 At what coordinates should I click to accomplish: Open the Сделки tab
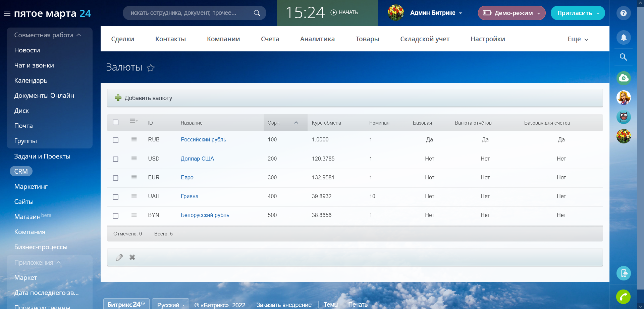coord(122,39)
